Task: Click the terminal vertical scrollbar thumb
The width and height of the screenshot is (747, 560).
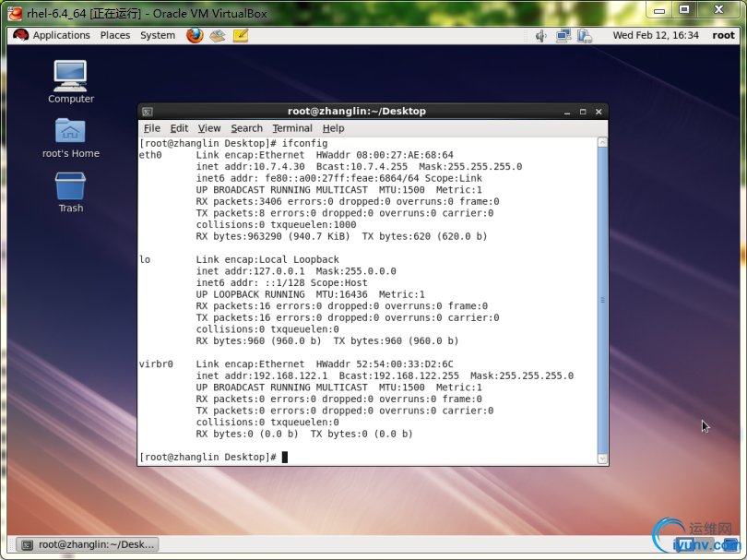Action: click(x=602, y=300)
